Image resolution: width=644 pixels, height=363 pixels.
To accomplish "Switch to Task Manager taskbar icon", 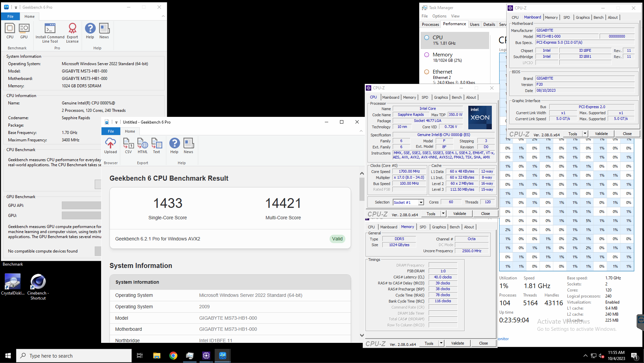I will [190, 356].
